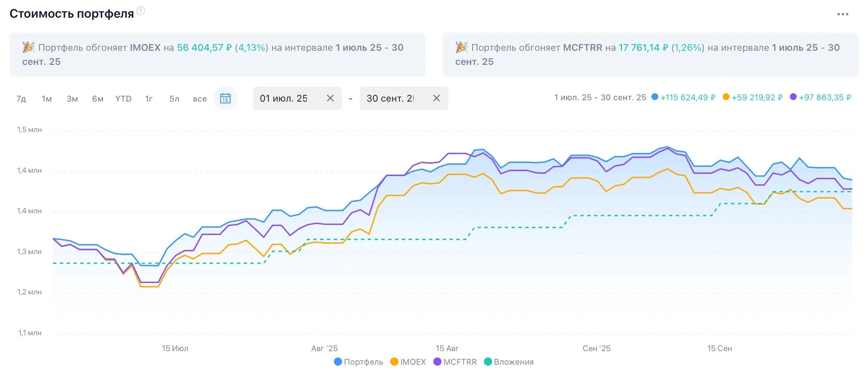Select the 6м period
The width and height of the screenshot is (868, 377).
pos(98,98)
